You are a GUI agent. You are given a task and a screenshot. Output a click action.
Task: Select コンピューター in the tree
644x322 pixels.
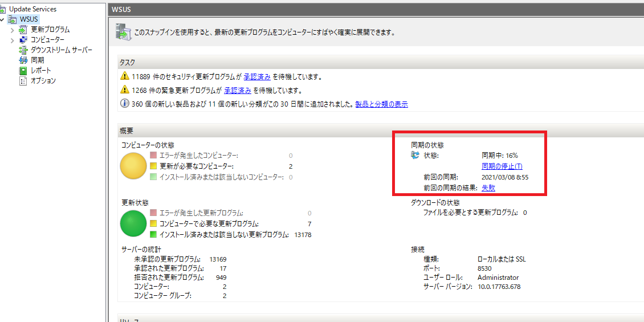pyautogui.click(x=48, y=40)
